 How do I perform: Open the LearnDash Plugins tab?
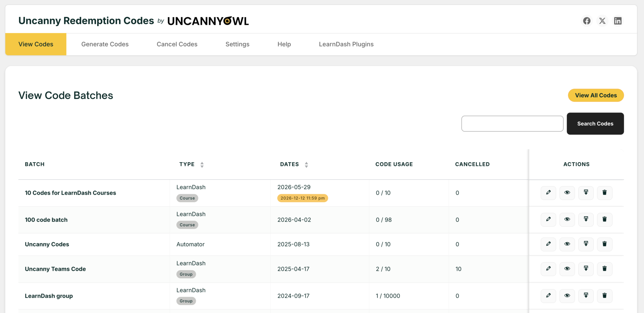click(346, 44)
